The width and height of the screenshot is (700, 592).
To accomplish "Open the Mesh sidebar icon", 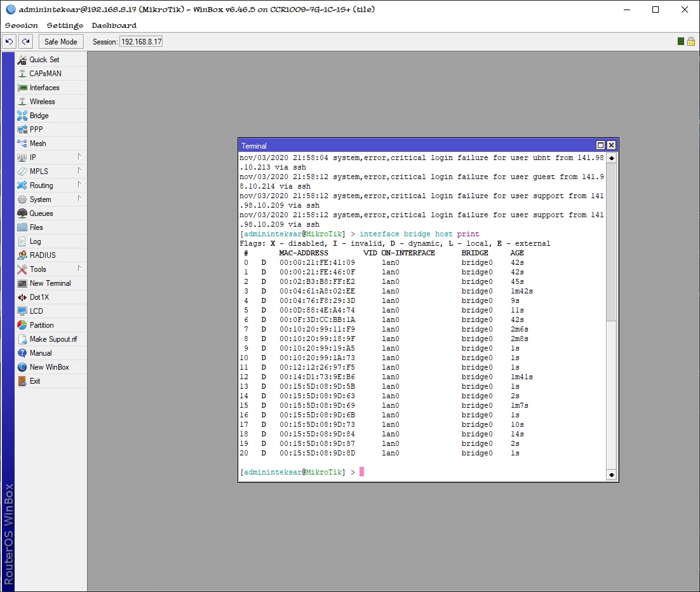I will (22, 144).
